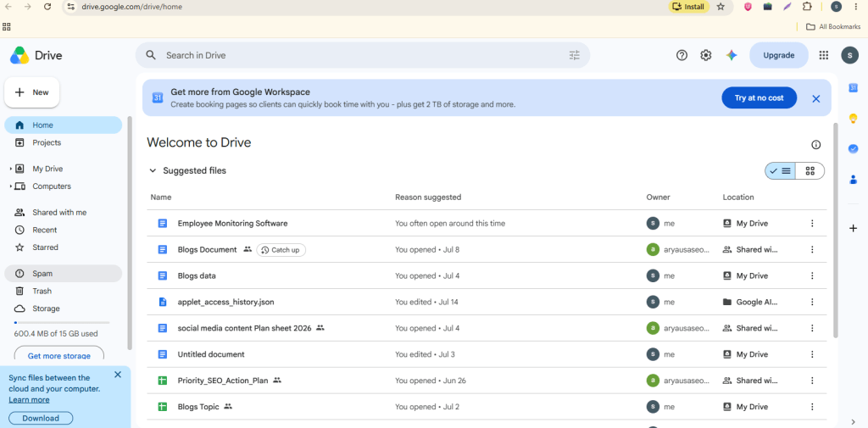Screen dimensions: 868x428
Task: Open Trash in sidebar
Action: tap(63, 292)
